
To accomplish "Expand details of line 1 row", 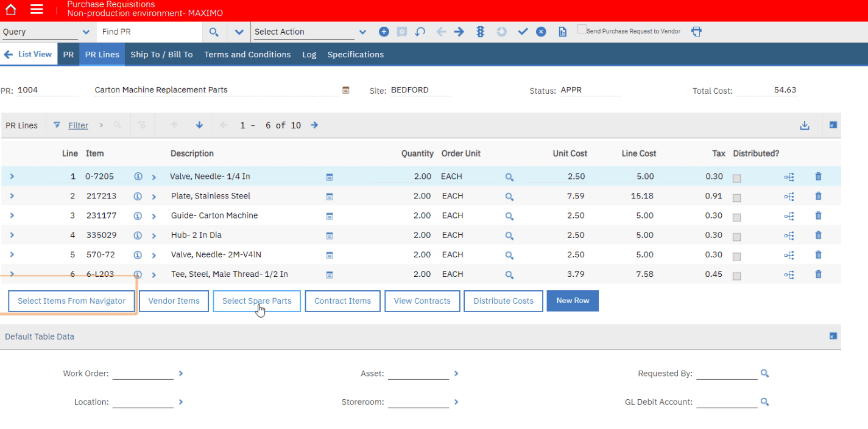I will 12,176.
